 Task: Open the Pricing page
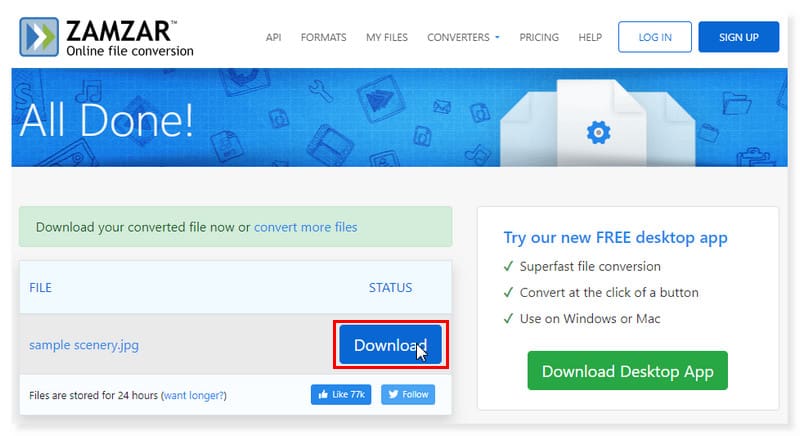click(x=539, y=37)
